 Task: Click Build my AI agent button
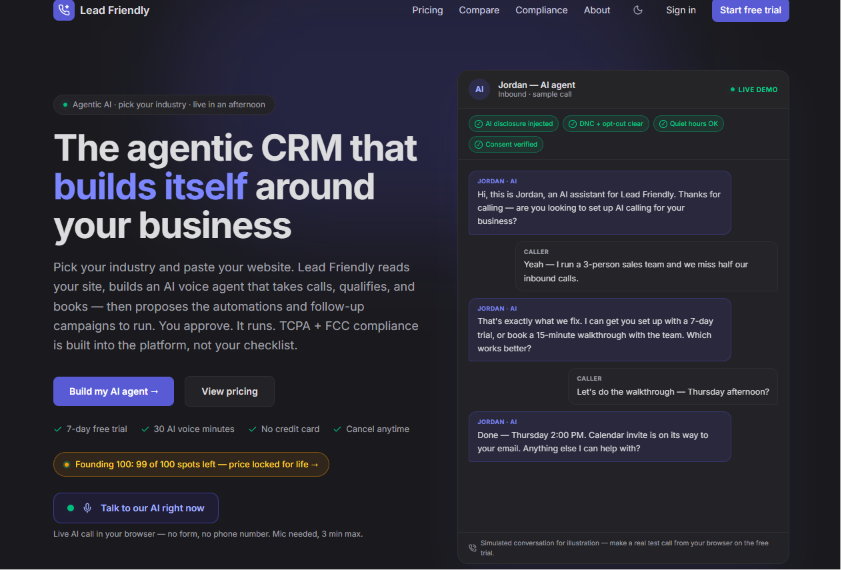pyautogui.click(x=113, y=391)
